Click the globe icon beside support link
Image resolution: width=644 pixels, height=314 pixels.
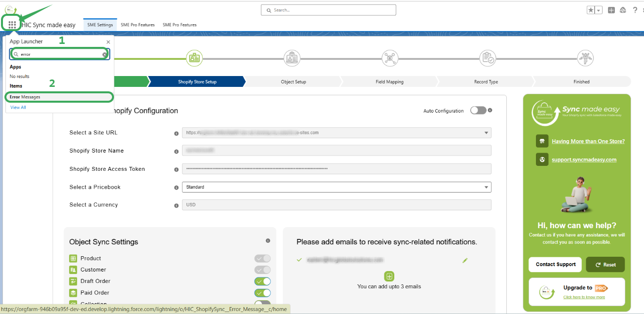[542, 159]
